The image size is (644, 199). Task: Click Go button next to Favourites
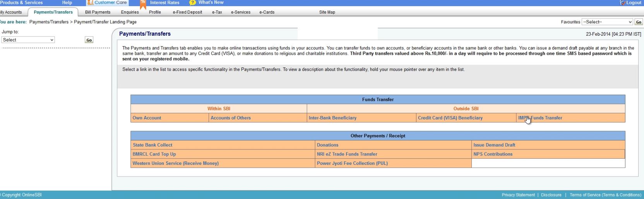(x=639, y=22)
